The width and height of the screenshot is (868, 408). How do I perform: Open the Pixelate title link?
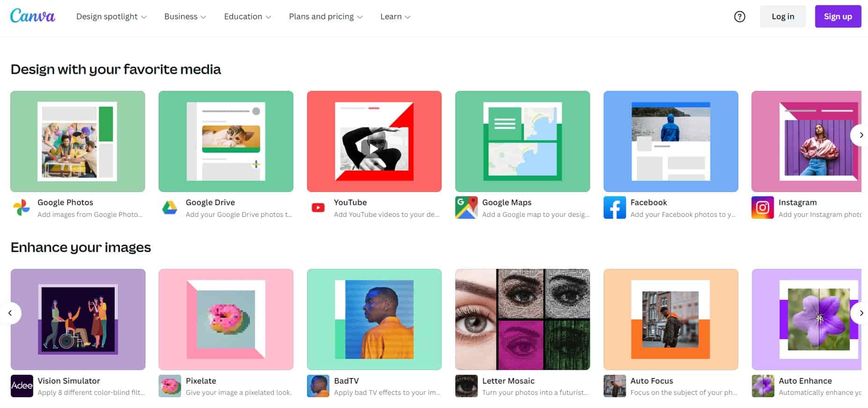pyautogui.click(x=201, y=381)
